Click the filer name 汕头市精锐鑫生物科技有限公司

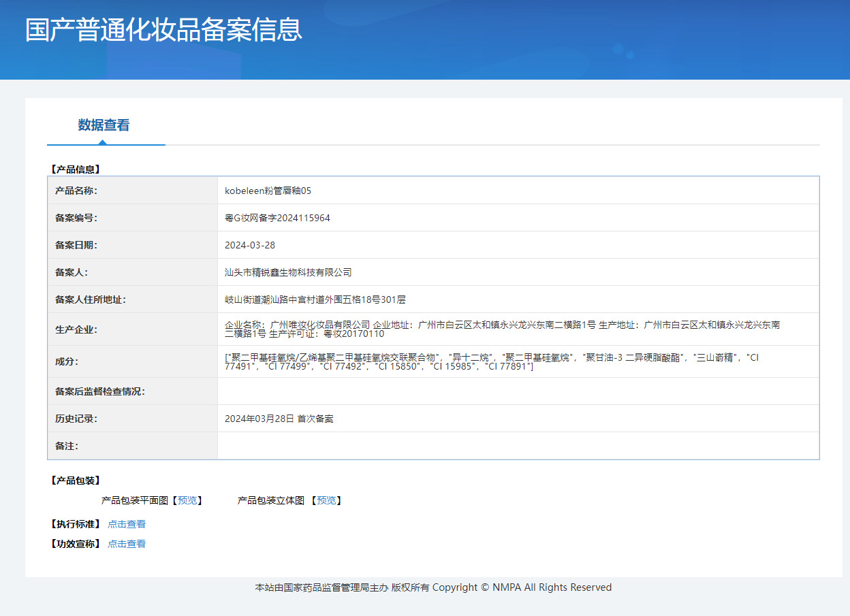(x=288, y=272)
